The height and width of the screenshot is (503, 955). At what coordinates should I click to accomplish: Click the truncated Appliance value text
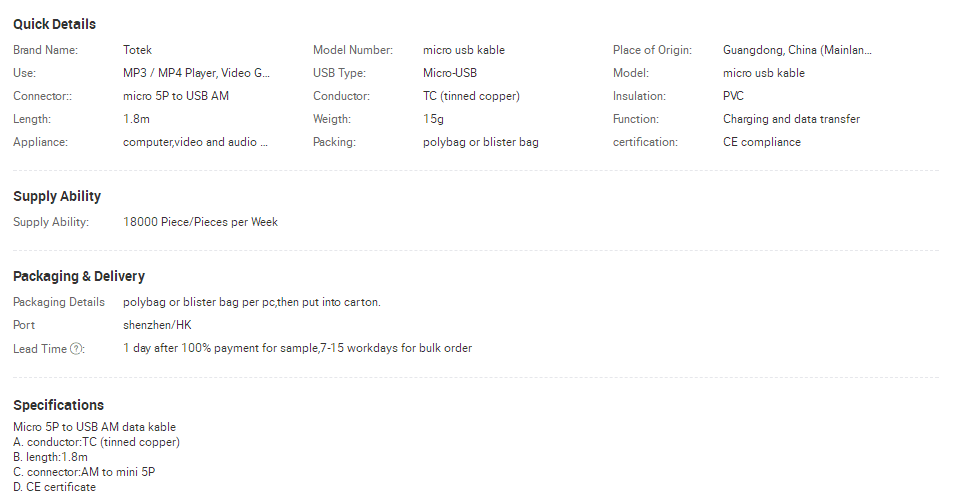195,142
